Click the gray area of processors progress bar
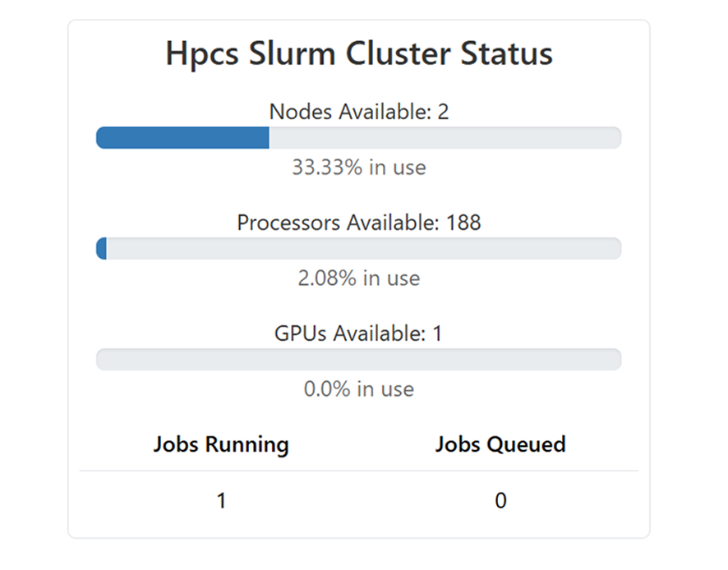 [364, 249]
